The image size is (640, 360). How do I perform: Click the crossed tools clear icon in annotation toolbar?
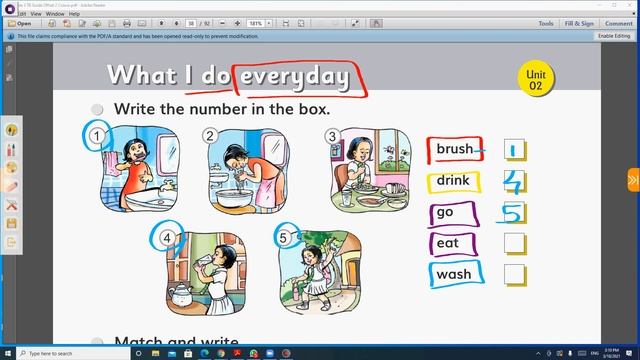(11, 205)
